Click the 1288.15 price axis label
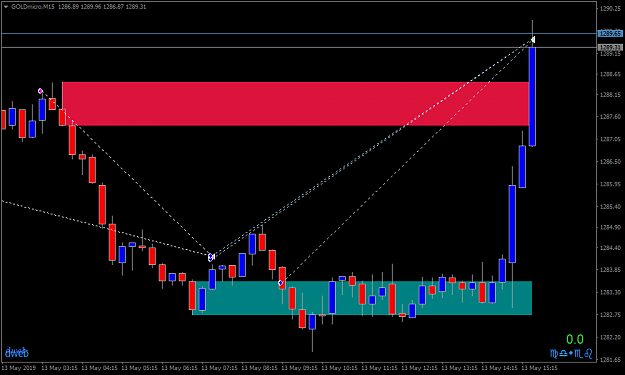The image size is (625, 375). [x=610, y=95]
